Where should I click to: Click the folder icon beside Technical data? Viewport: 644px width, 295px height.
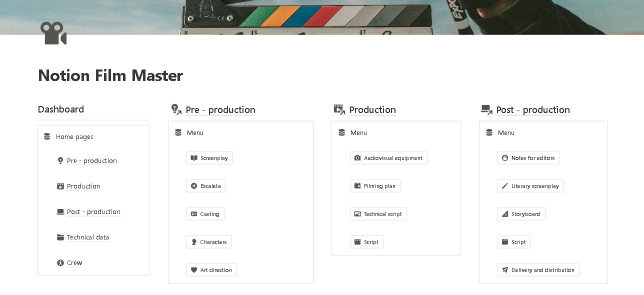tap(60, 237)
